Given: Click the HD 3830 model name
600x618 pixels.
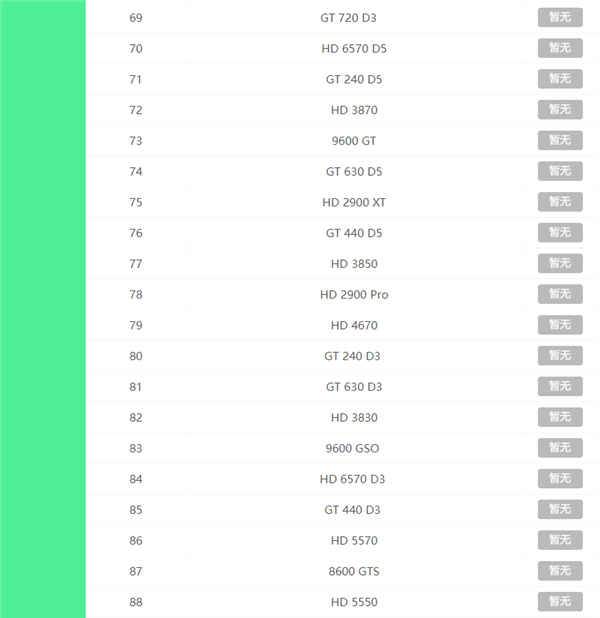Looking at the screenshot, I should point(354,418).
